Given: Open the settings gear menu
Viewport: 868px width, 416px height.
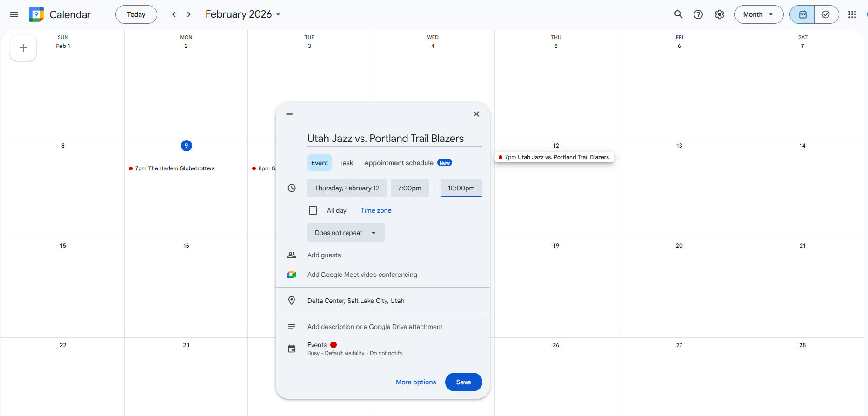Looking at the screenshot, I should 720,14.
